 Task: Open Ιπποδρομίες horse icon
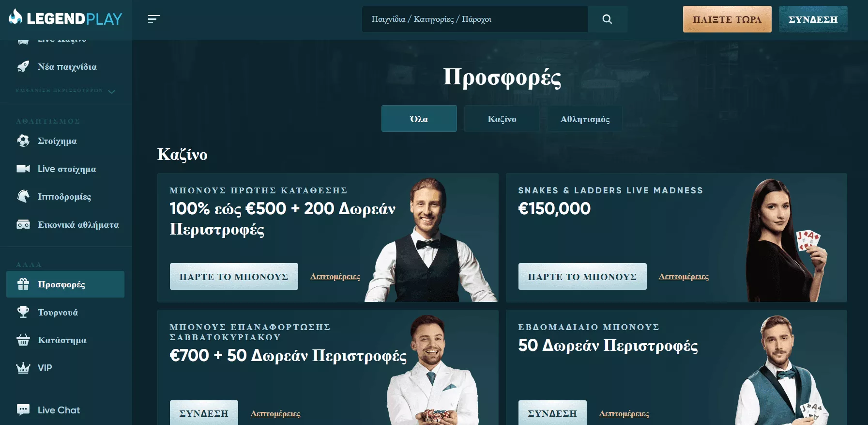23,196
